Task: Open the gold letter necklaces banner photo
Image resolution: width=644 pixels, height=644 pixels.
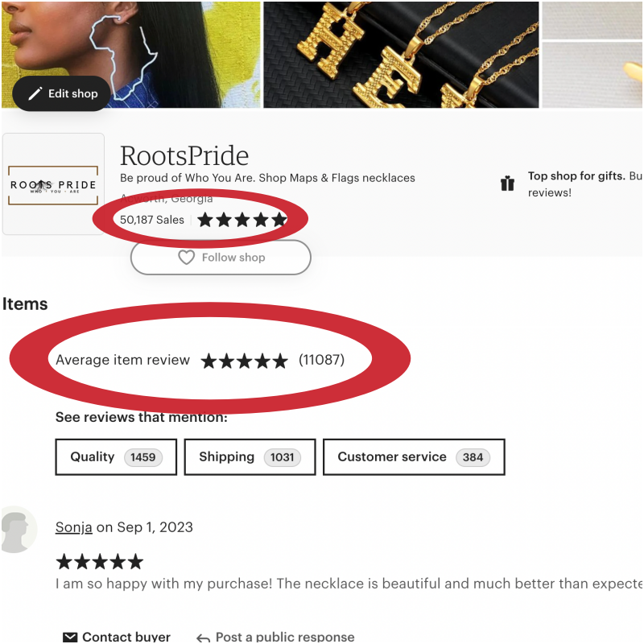Action: (x=401, y=55)
